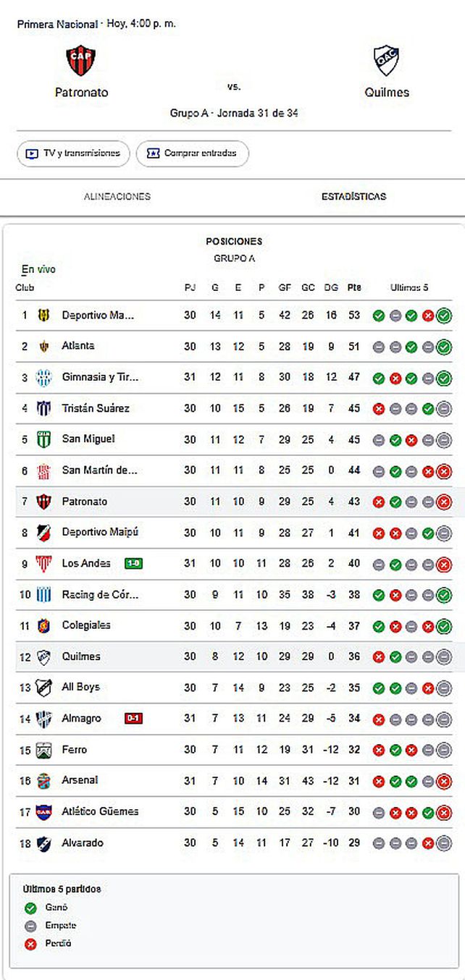Select the Deportivo Maipú team name
This screenshot has height=980, width=465.
[100, 532]
